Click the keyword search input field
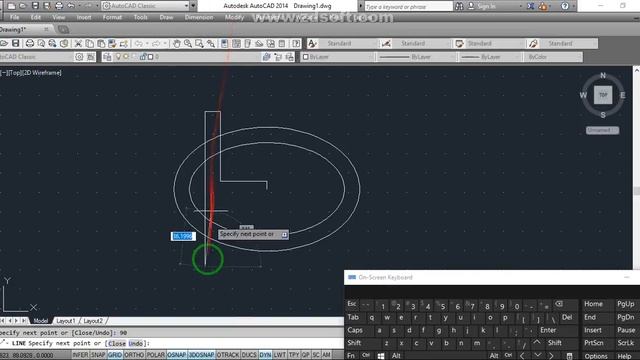The width and height of the screenshot is (640, 360). [408, 6]
